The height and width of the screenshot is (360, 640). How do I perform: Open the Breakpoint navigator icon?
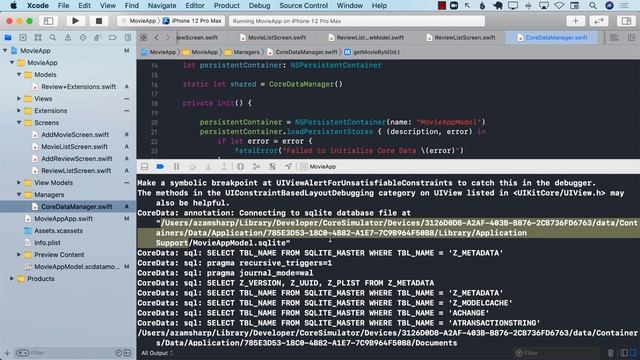coord(112,38)
